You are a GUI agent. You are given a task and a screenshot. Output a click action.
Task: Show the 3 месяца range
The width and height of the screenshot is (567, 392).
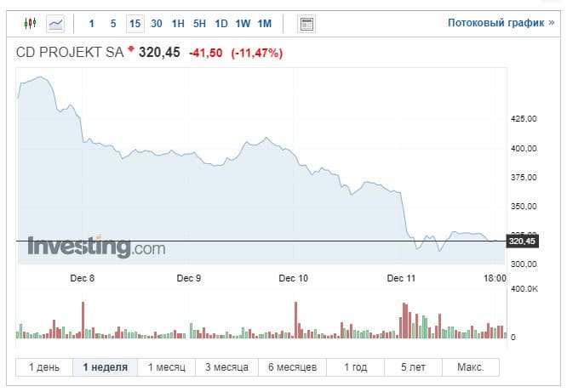click(226, 367)
